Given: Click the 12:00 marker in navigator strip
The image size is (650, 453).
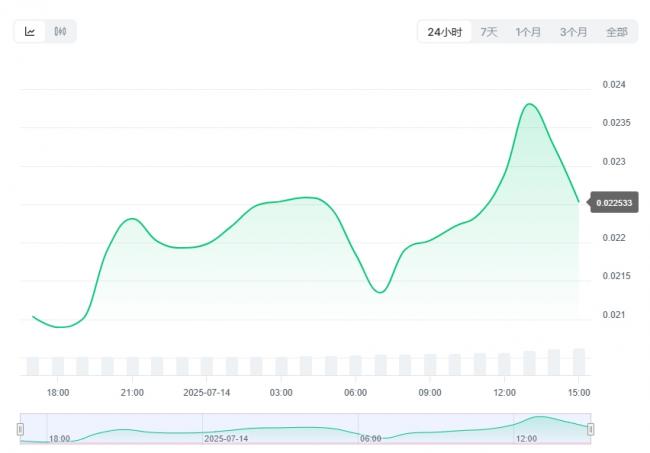Looking at the screenshot, I should (x=526, y=438).
